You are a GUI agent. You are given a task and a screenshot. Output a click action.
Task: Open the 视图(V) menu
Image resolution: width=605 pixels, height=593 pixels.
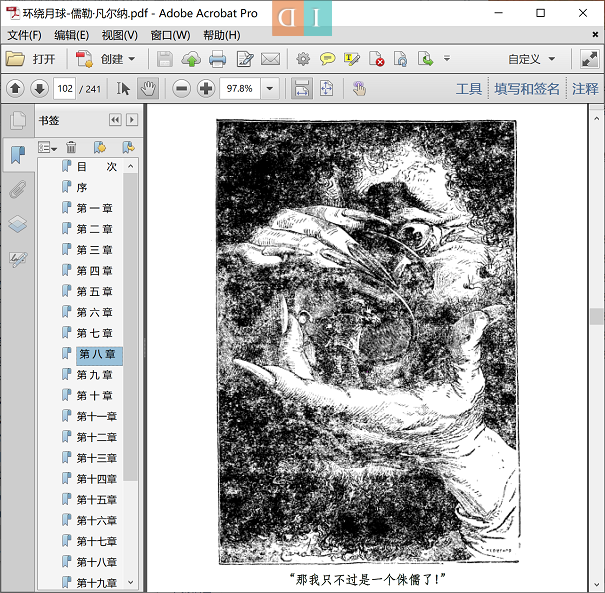(x=119, y=35)
